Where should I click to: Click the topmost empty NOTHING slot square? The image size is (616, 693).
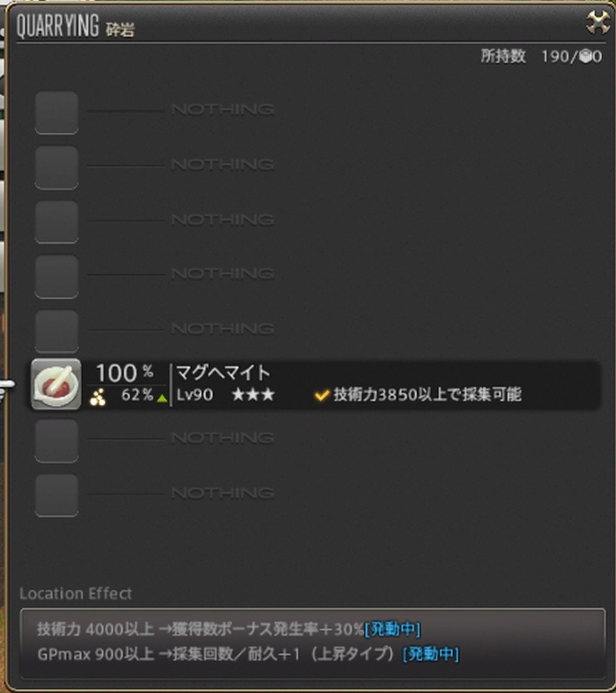point(57,113)
